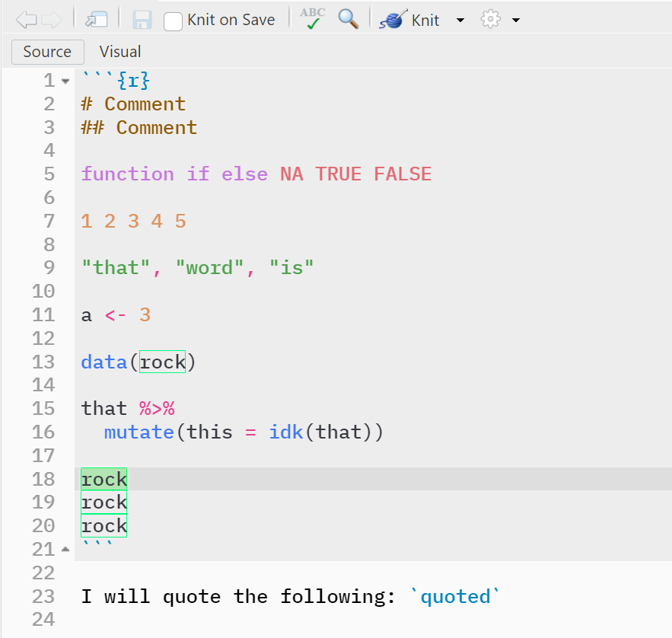This screenshot has height=638, width=672.
Task: Switch to the Visual editor tab
Action: 120,52
